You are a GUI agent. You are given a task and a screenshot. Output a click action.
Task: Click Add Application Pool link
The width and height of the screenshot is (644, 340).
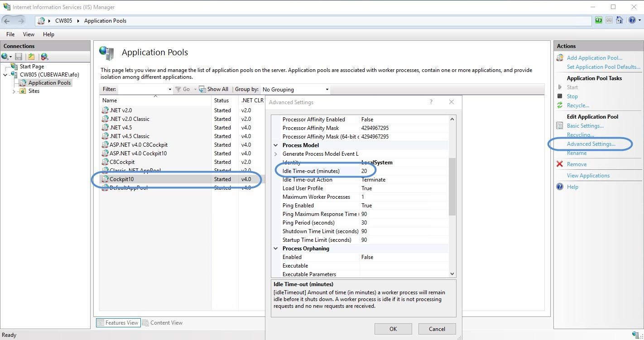(595, 58)
